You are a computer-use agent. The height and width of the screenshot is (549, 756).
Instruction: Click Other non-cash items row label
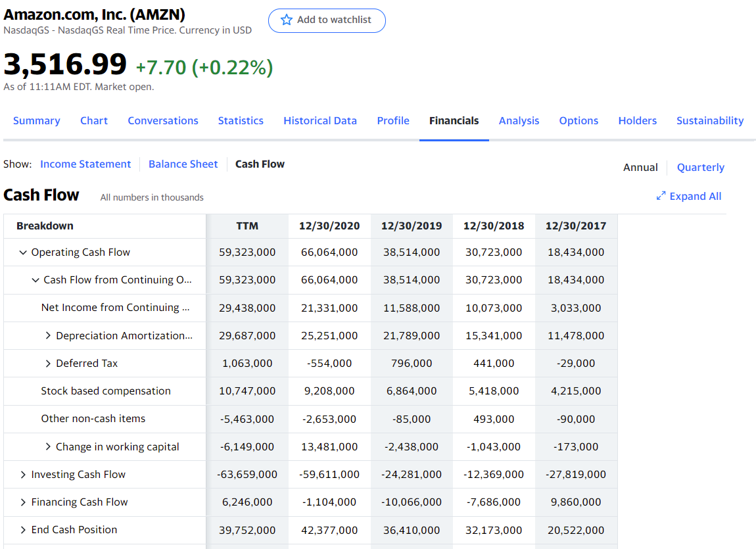click(93, 419)
